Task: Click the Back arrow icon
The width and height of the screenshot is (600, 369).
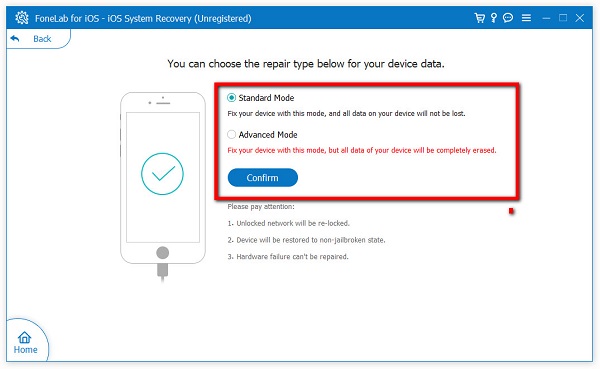Action: click(15, 38)
